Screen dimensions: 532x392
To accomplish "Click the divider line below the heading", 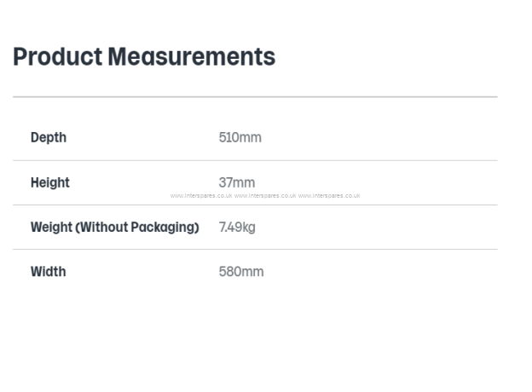I will [255, 97].
